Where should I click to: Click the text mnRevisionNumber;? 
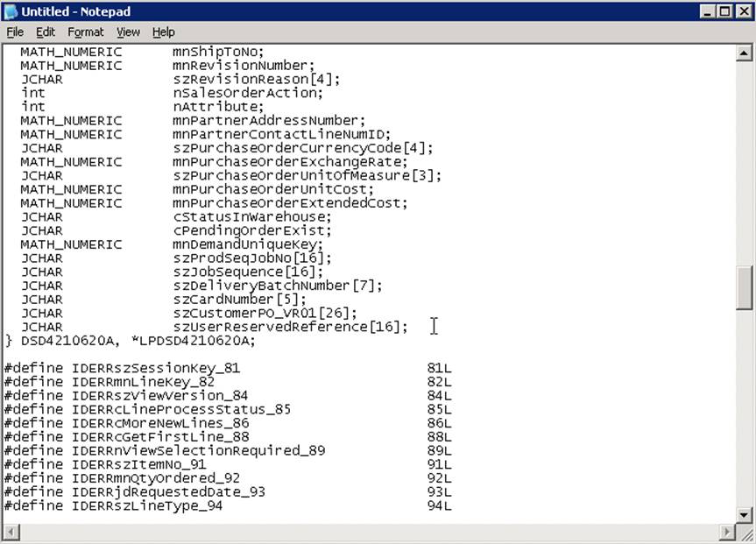(244, 65)
